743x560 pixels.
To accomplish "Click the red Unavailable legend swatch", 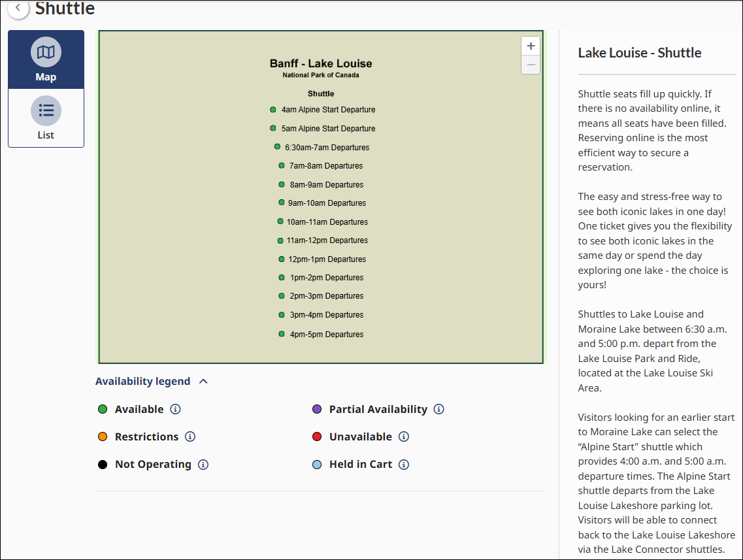I will coord(317,436).
